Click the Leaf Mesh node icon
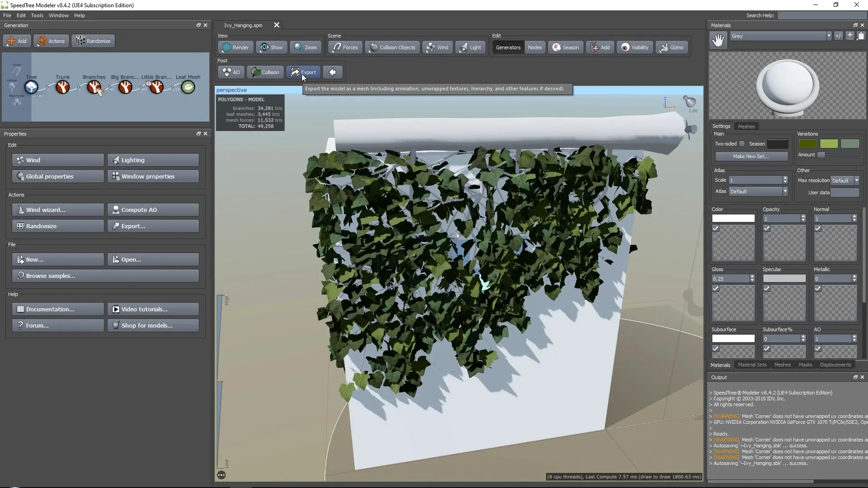Screen dimensions: 868x488 pyautogui.click(x=188, y=88)
